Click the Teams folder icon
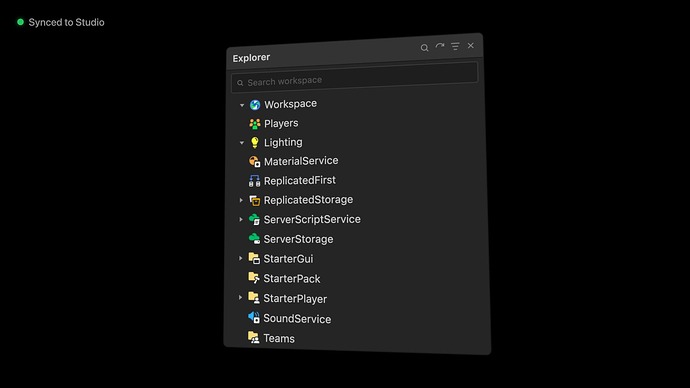This screenshot has width=690, height=388. (x=253, y=338)
